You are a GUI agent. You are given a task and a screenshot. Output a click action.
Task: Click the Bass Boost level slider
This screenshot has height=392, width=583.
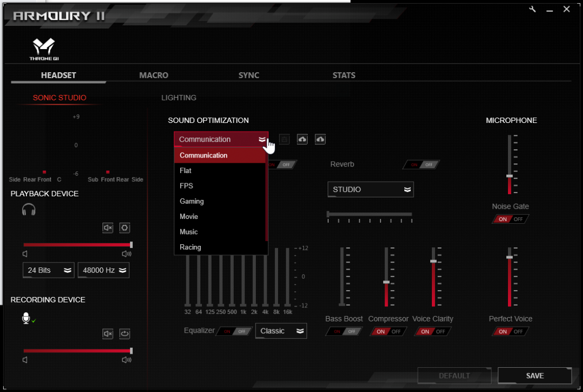click(x=342, y=277)
